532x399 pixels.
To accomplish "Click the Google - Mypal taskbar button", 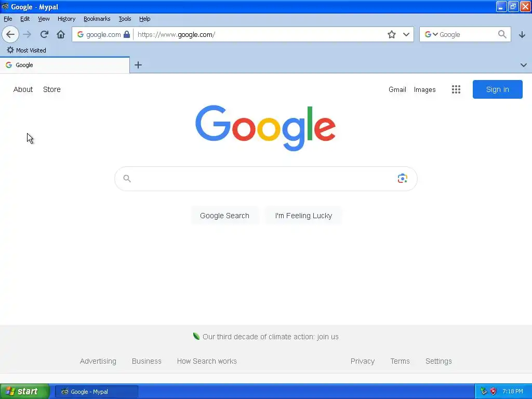I will (96, 392).
